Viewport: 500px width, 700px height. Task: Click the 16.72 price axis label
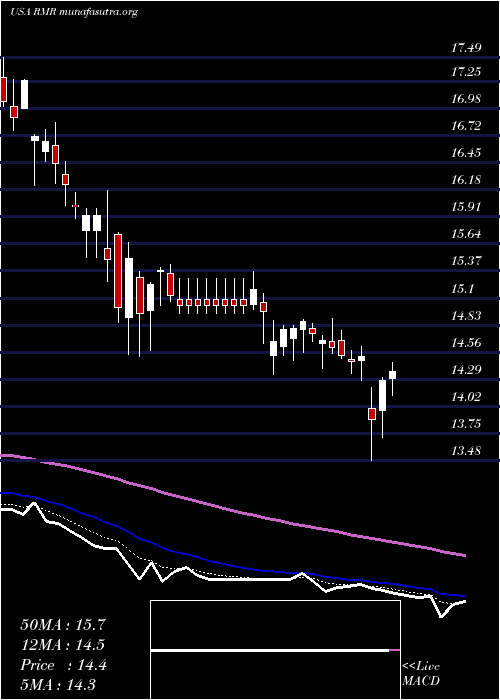tap(466, 126)
